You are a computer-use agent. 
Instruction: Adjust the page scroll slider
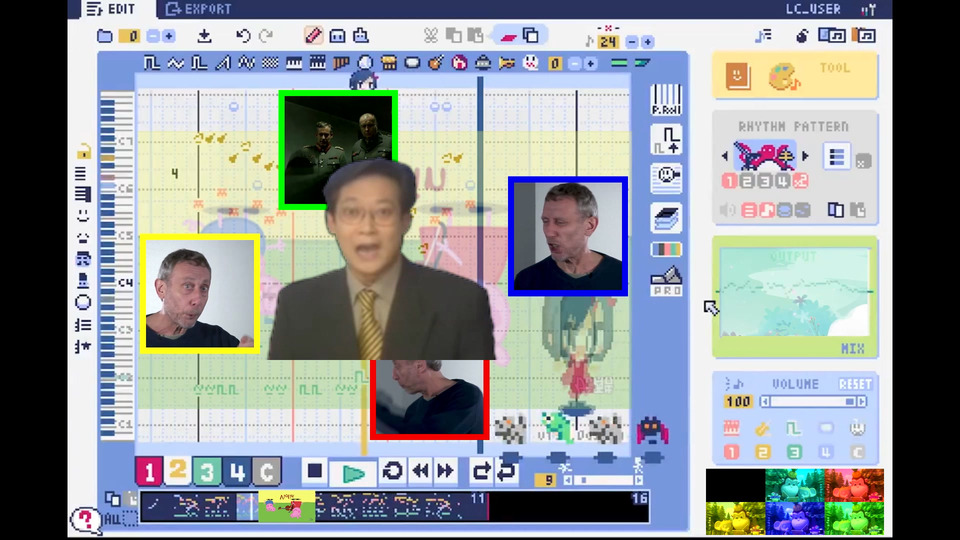[602, 480]
